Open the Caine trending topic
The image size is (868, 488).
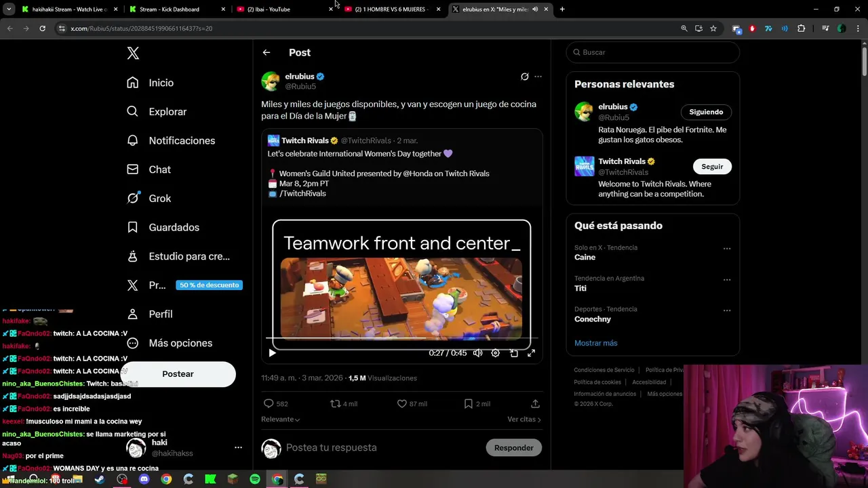pyautogui.click(x=585, y=257)
